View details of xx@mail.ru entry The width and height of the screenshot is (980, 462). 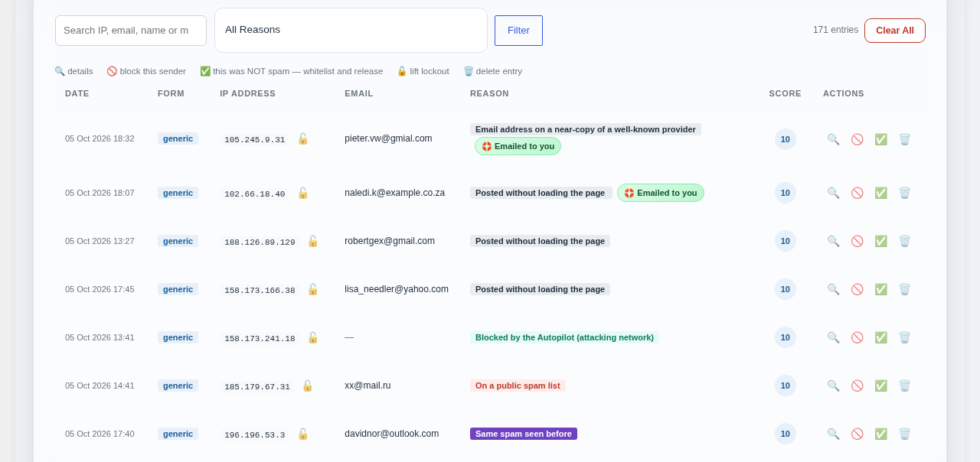point(833,386)
